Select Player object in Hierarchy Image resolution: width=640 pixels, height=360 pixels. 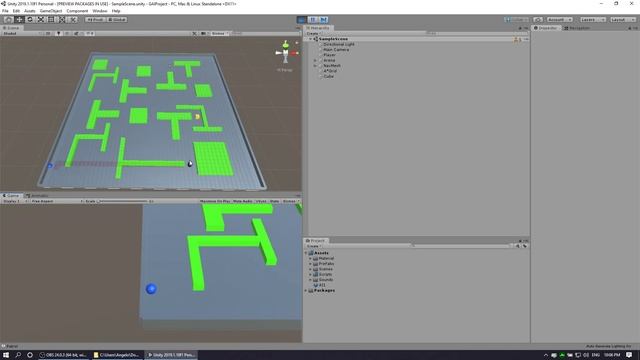point(329,55)
